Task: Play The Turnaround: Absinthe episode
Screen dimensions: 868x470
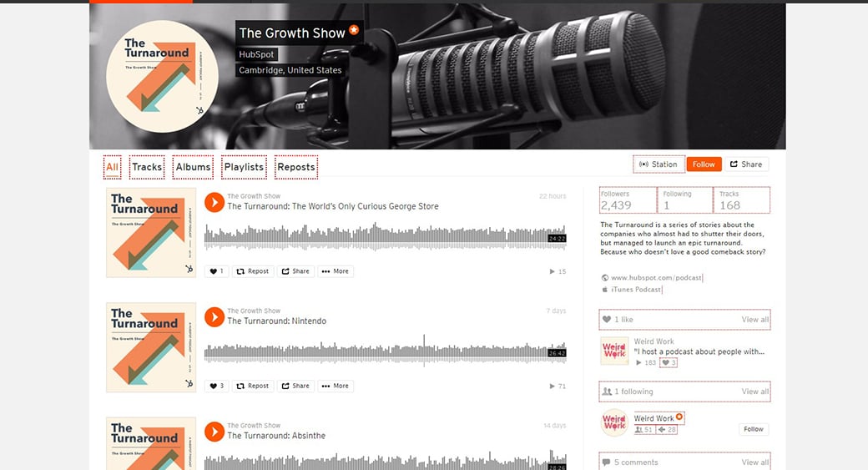Action: click(x=214, y=432)
